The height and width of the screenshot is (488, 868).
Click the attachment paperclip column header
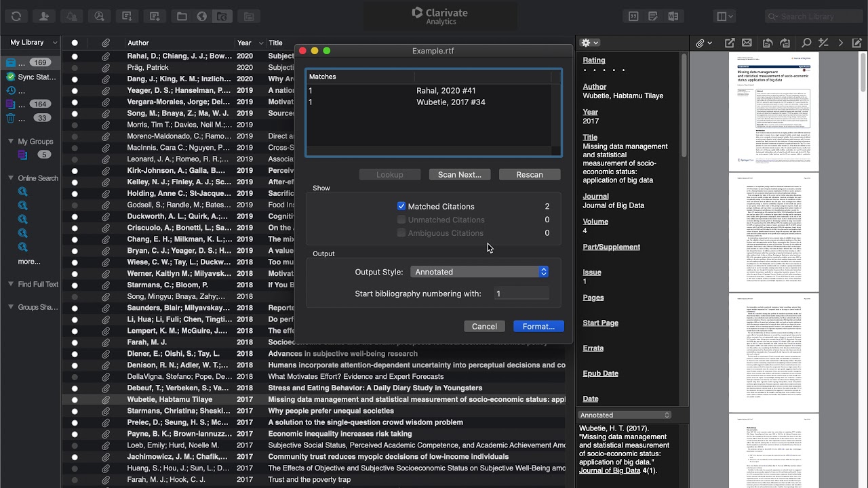pos(106,43)
